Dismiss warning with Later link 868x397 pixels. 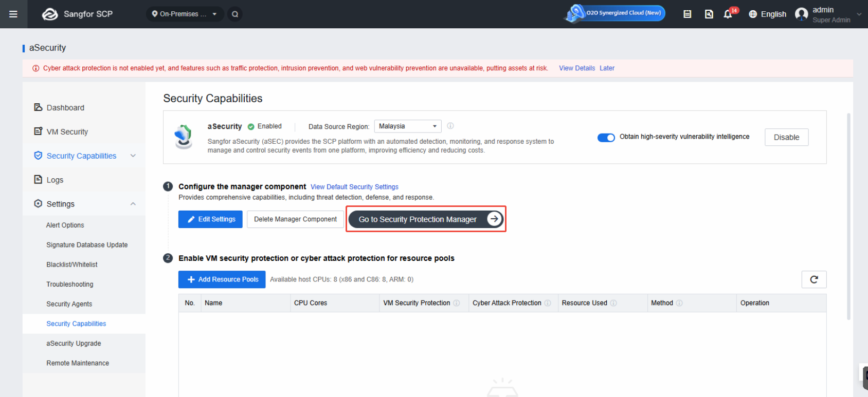coord(607,68)
